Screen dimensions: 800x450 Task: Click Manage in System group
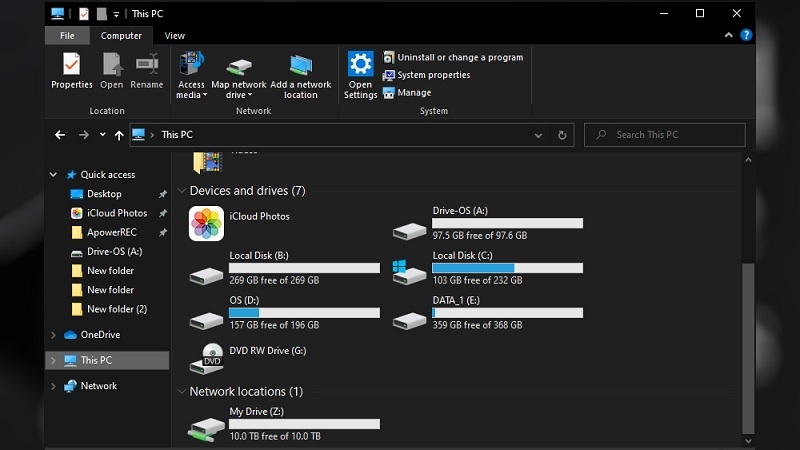click(407, 93)
